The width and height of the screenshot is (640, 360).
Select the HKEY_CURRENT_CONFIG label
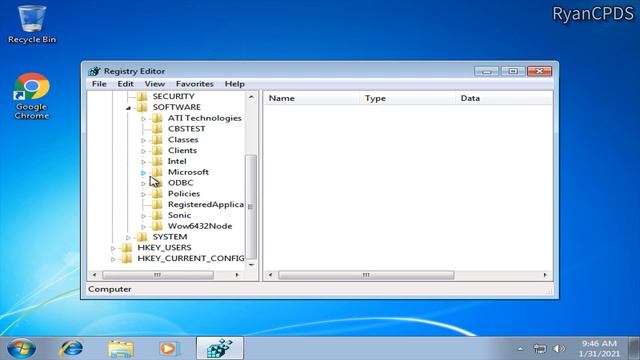point(191,258)
